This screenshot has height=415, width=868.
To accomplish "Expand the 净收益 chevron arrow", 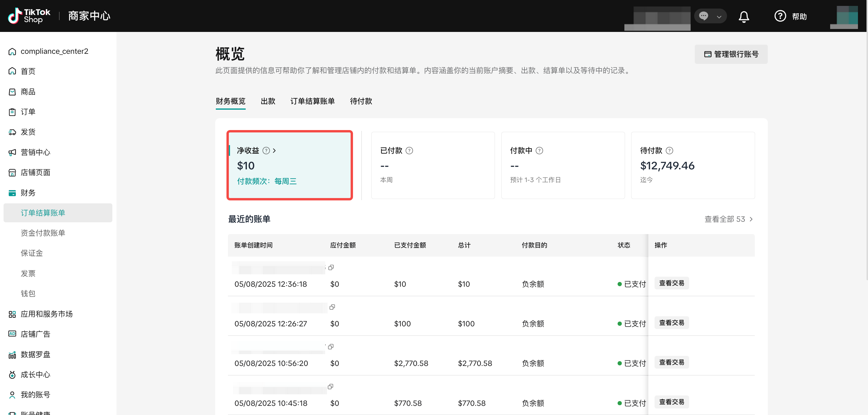I will tap(274, 150).
